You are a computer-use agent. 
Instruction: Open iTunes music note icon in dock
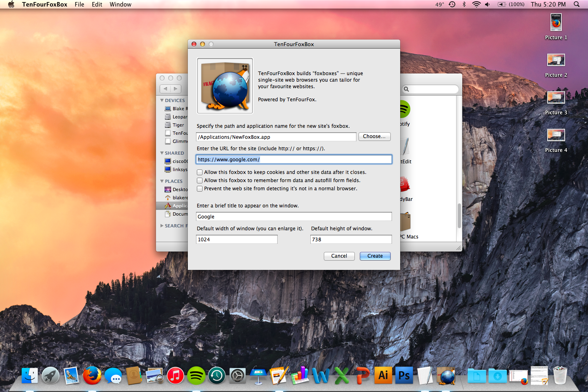click(x=175, y=375)
